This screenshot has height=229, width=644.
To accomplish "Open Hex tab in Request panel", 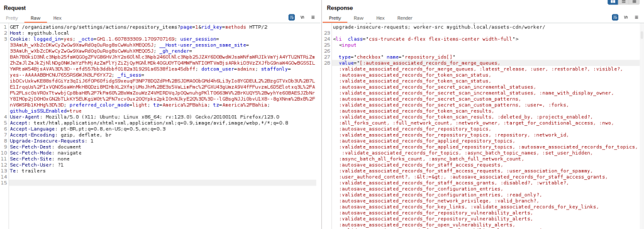I will (x=57, y=18).
